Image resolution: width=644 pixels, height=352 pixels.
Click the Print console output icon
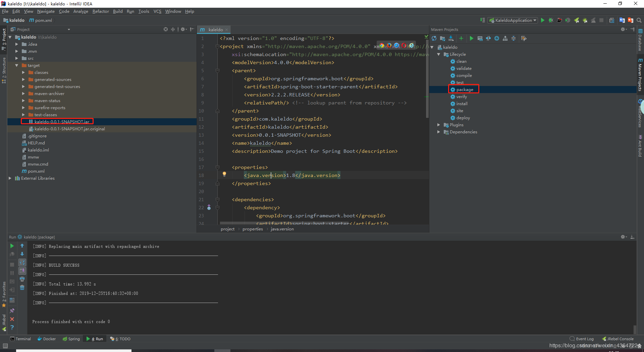point(22,279)
